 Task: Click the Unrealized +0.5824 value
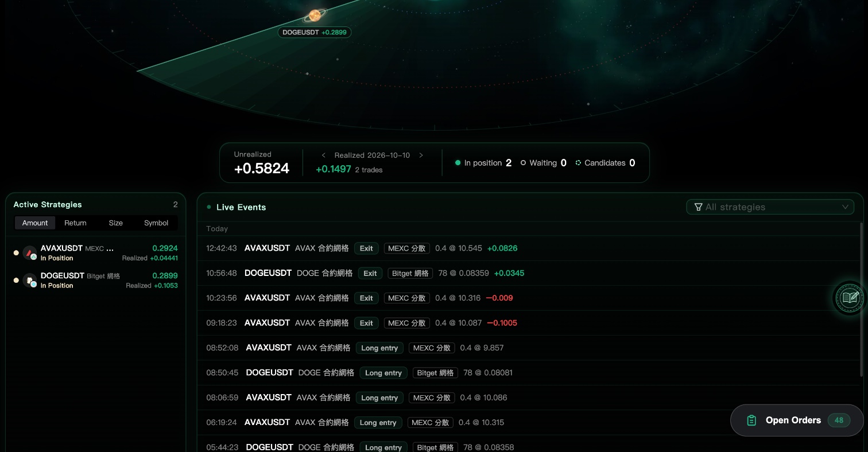262,169
